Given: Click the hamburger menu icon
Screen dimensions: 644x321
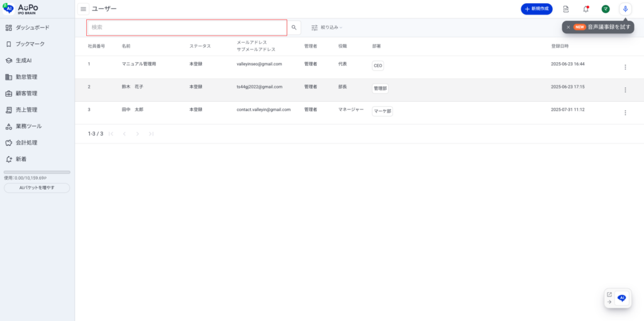Looking at the screenshot, I should pyautogui.click(x=83, y=9).
